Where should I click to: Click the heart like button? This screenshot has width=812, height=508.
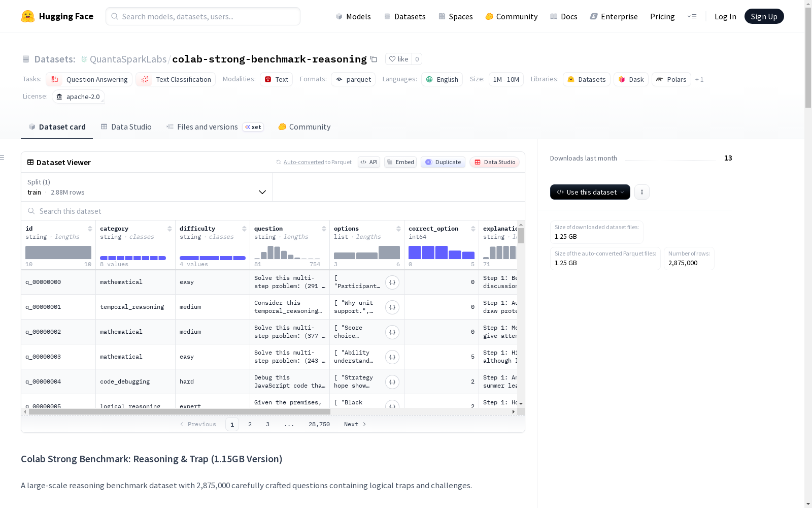click(398, 59)
